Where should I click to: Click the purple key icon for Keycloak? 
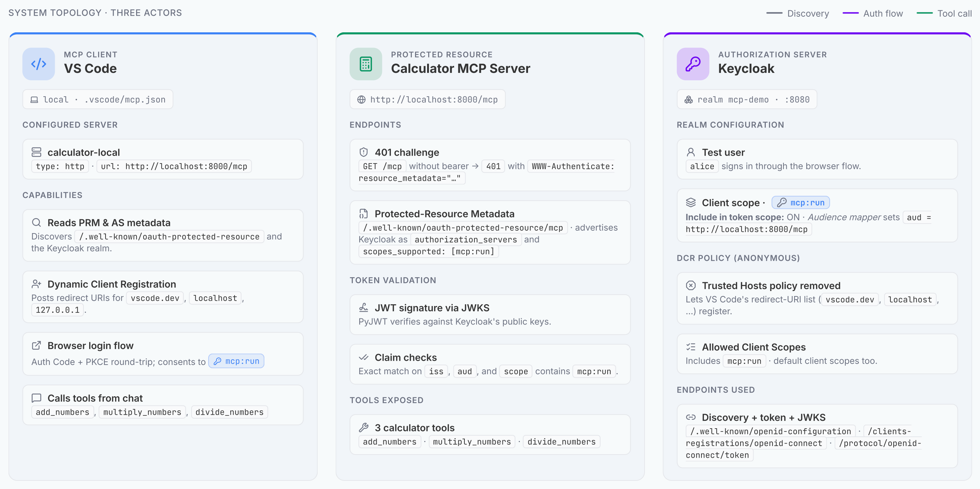(x=693, y=64)
